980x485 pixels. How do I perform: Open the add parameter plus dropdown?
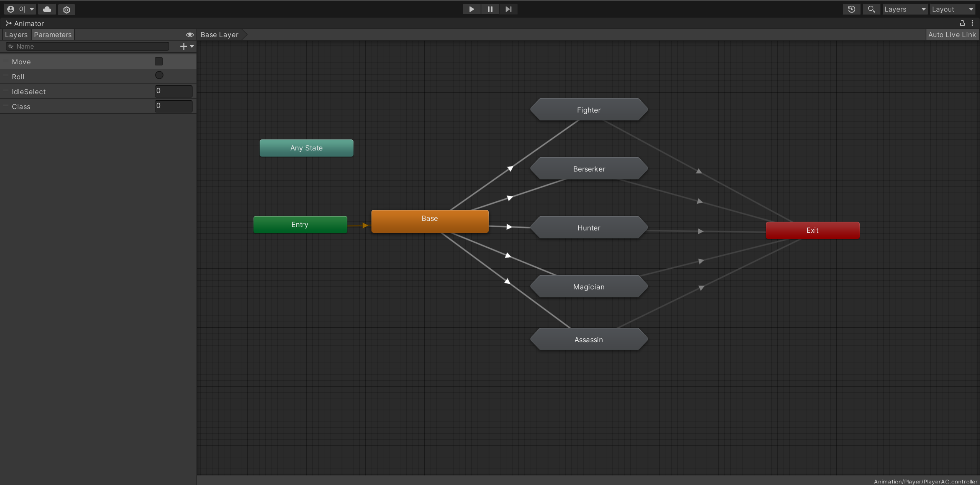(187, 46)
